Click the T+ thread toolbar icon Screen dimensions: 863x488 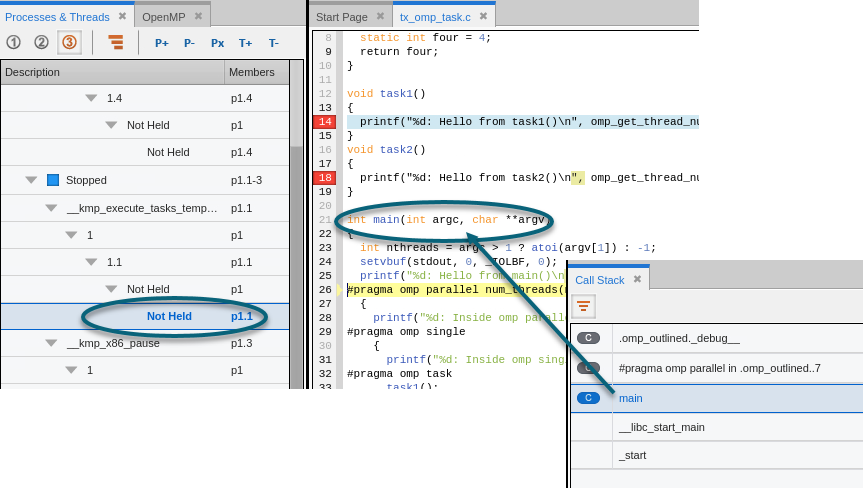pyautogui.click(x=245, y=43)
